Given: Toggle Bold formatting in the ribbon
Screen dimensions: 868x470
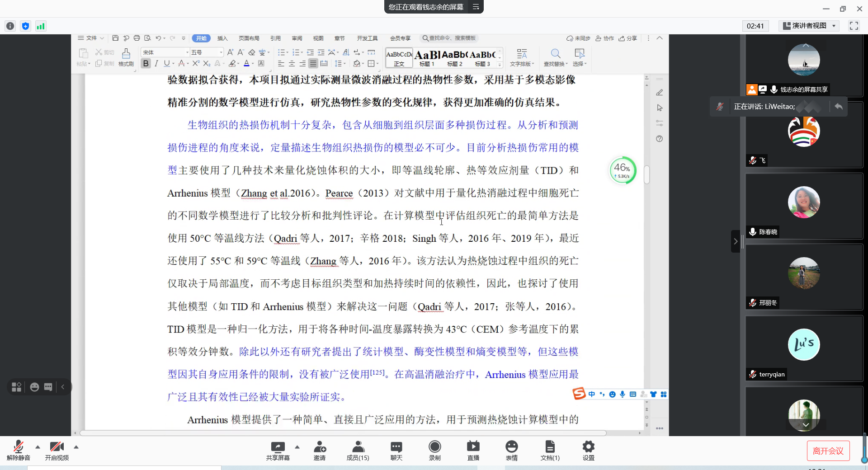Looking at the screenshot, I should tap(146, 64).
